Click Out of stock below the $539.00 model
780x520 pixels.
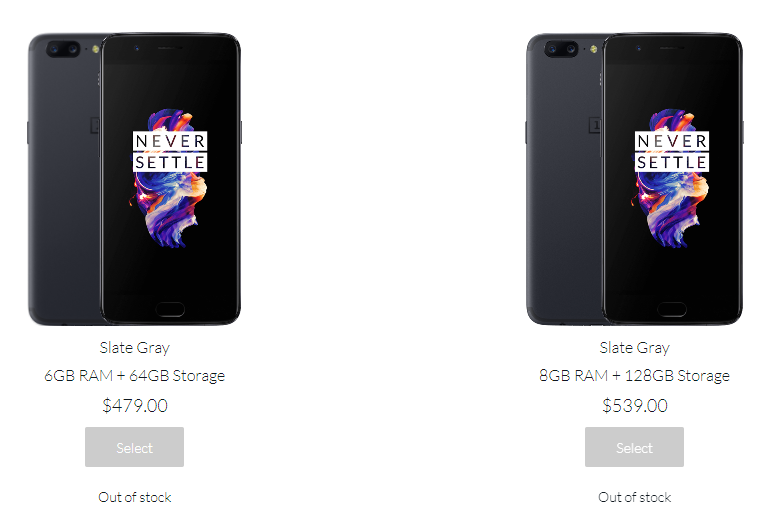click(x=634, y=497)
